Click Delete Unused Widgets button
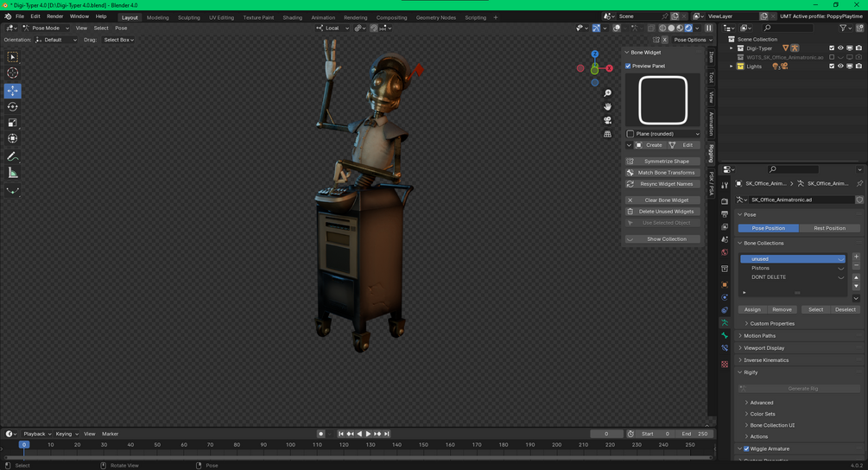Viewport: 868px width, 470px height. 662,212
